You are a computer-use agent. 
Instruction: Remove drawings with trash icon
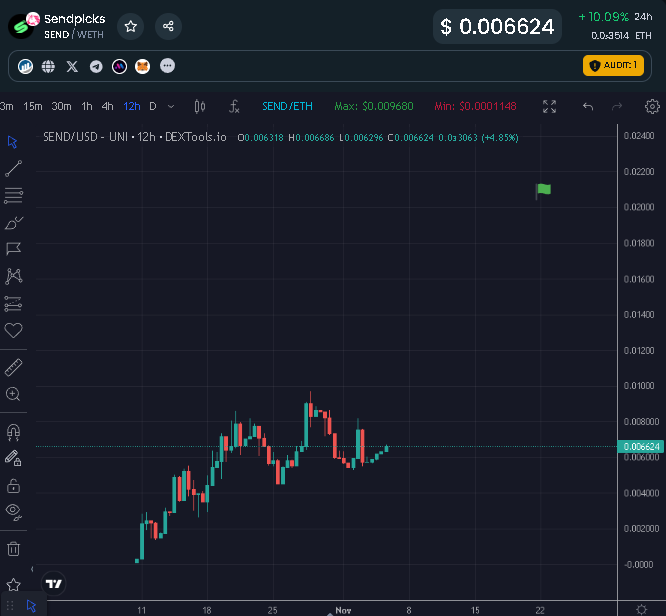point(13,548)
